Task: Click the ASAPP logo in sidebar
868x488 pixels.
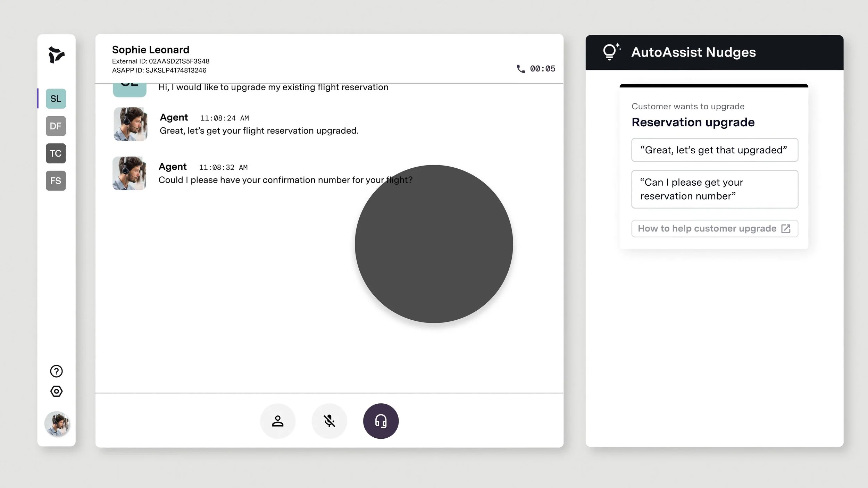Action: 56,55
